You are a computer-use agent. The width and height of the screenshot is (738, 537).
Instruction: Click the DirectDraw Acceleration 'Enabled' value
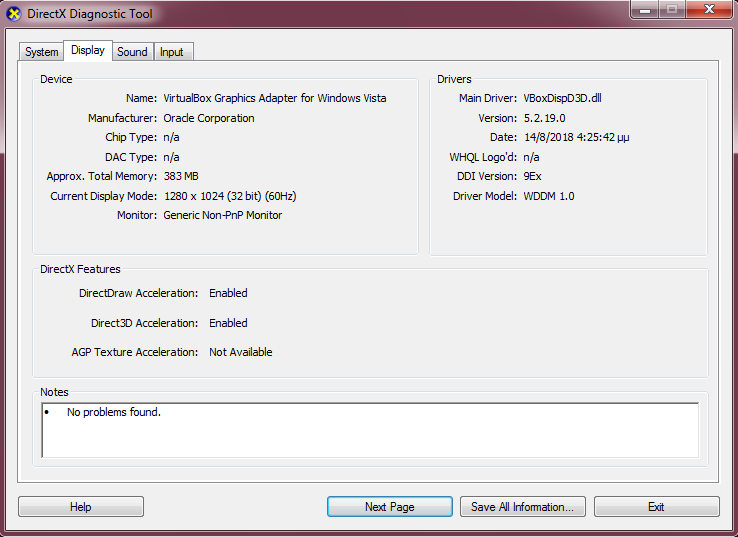[228, 293]
